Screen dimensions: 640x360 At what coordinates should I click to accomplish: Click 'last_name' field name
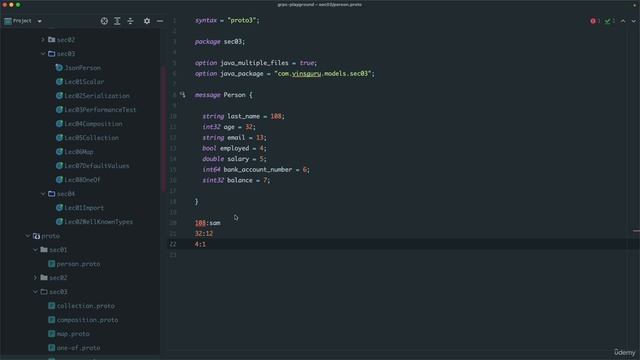click(243, 116)
